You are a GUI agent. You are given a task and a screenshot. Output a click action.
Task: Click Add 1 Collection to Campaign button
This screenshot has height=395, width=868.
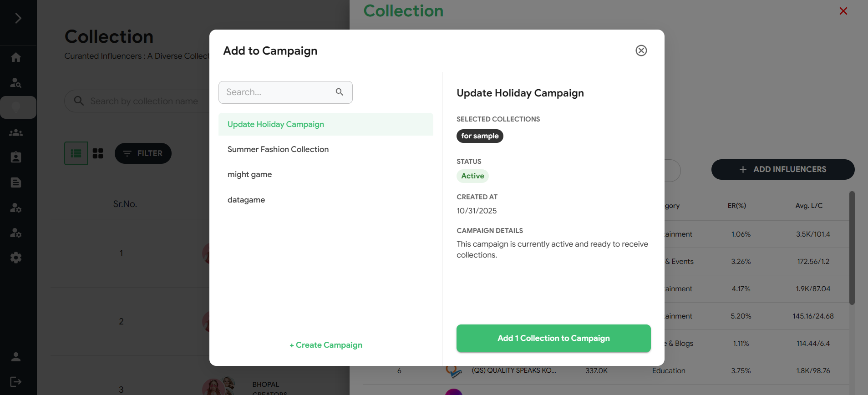553,338
